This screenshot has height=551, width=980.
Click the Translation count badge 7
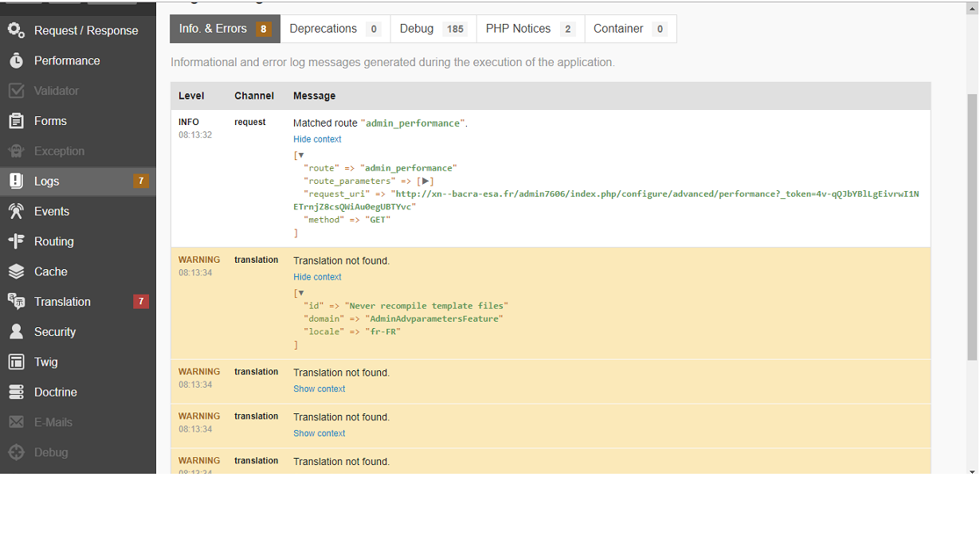pyautogui.click(x=141, y=302)
